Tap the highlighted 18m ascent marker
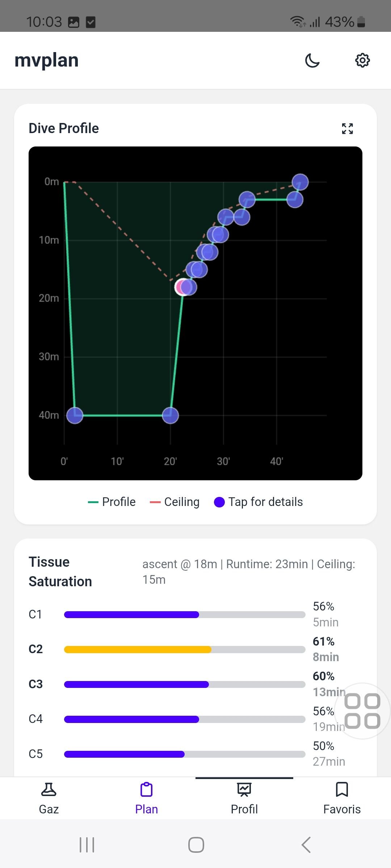The width and height of the screenshot is (391, 868). [x=182, y=287]
